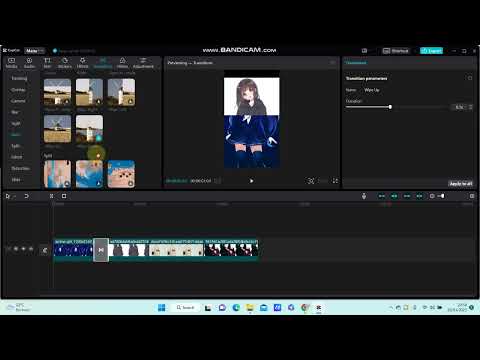
Task: Adjust the transition Duration slider
Action: tap(390, 107)
